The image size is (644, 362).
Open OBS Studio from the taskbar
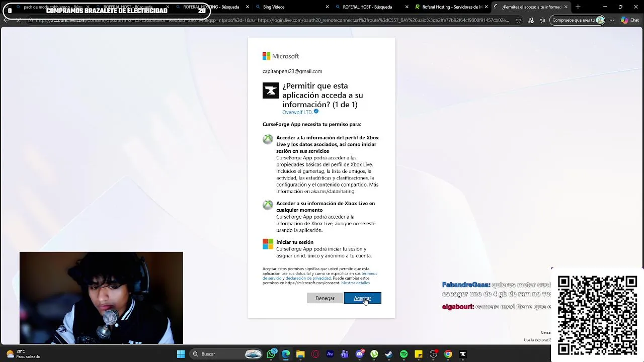point(433,354)
